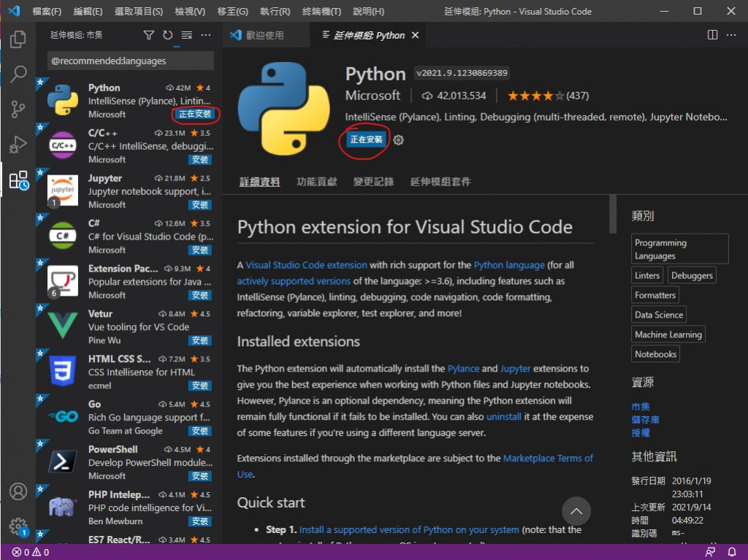Viewport: 748px width, 560px height.
Task: Open the 市集 resource link
Action: tap(640, 407)
